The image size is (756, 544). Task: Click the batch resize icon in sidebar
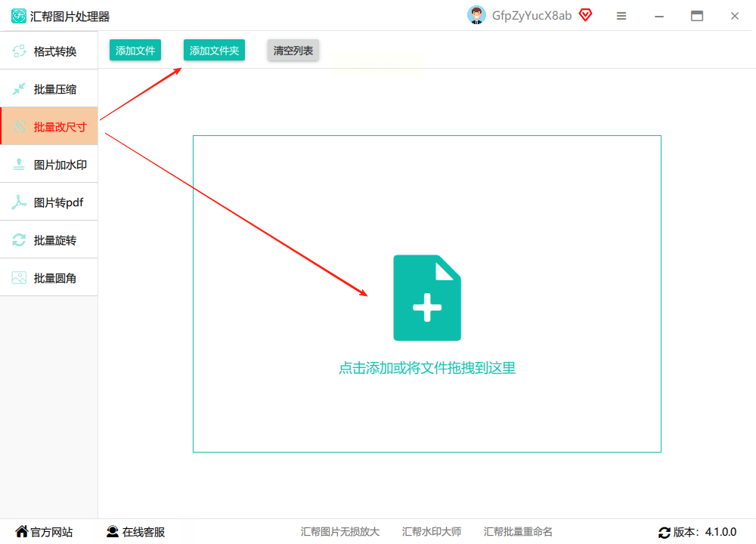click(19, 127)
